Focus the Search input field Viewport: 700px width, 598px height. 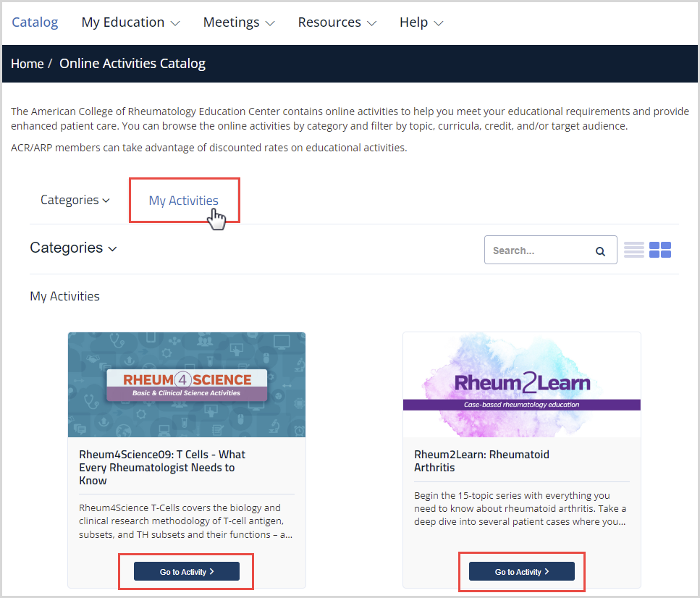point(550,250)
